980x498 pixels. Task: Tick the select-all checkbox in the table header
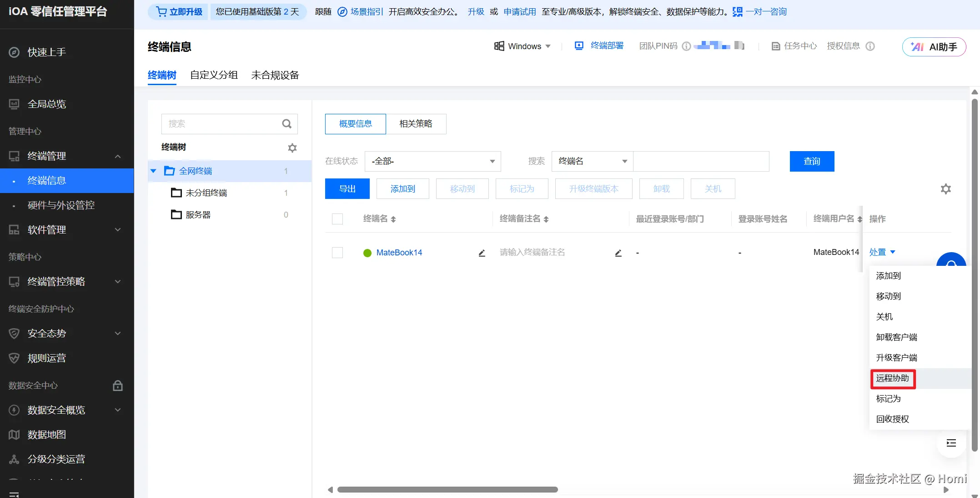pos(337,219)
